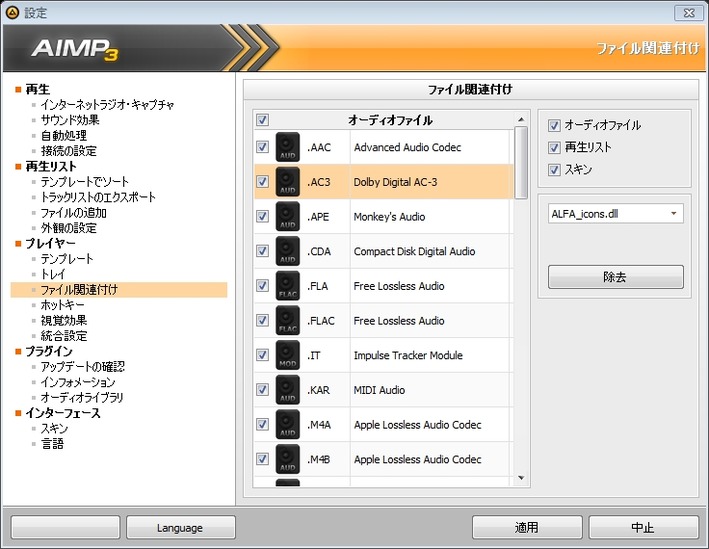
Task: Click AIMP icon in the title bar
Action: [12, 13]
